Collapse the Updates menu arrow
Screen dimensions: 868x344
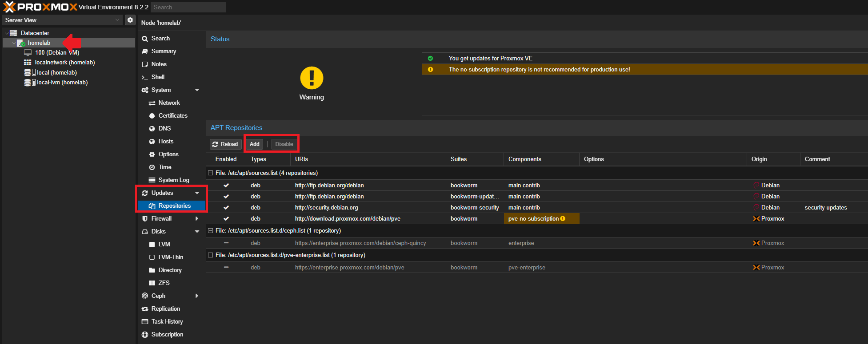point(197,193)
